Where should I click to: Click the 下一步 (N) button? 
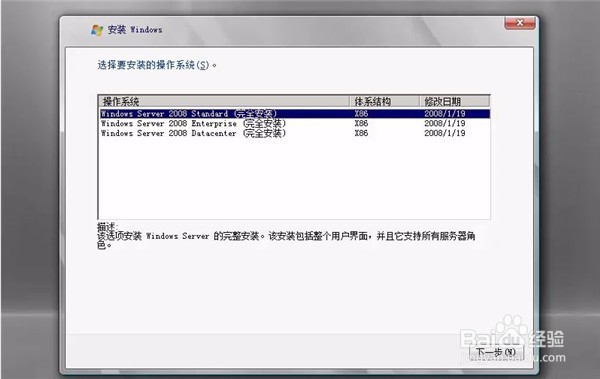point(496,352)
